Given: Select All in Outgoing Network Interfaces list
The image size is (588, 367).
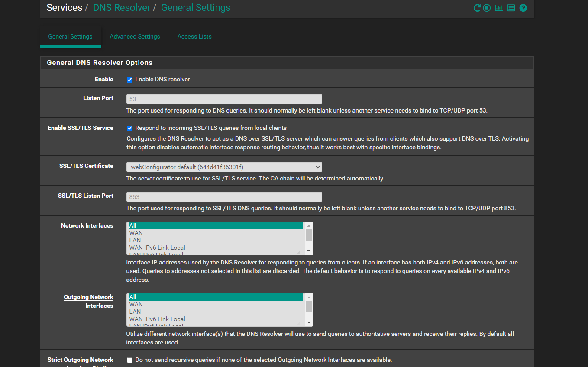Looking at the screenshot, I should click(216, 297).
